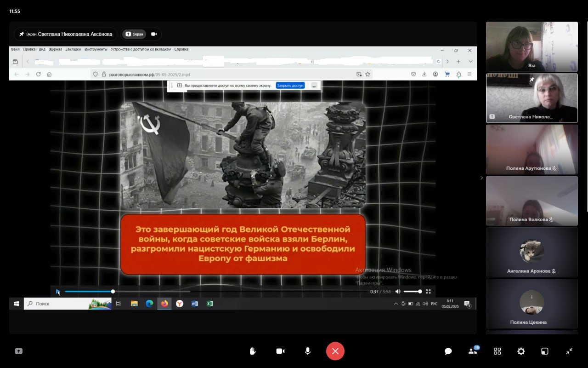
Task: Reload the Firefox page
Action: (x=38, y=74)
